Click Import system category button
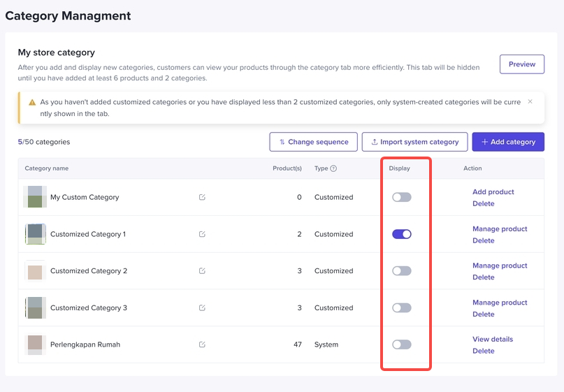Viewport: 564px width, 392px height. point(414,142)
